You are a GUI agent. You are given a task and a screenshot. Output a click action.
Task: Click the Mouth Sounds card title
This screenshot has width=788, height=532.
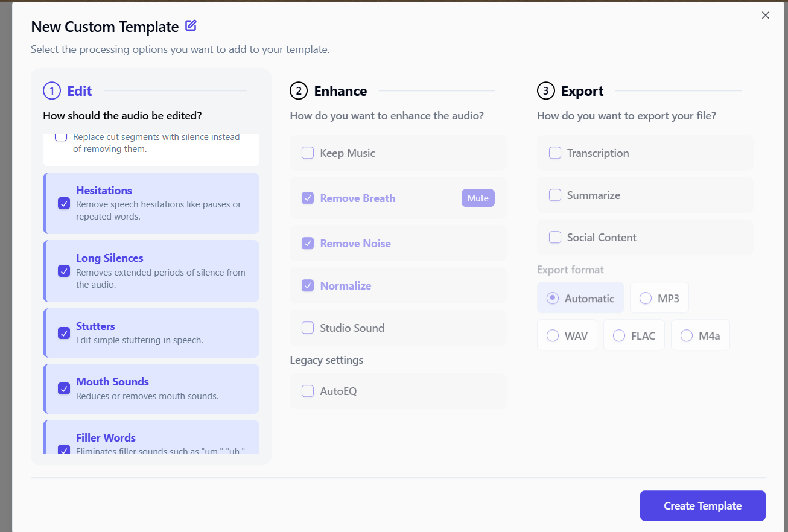(x=112, y=382)
